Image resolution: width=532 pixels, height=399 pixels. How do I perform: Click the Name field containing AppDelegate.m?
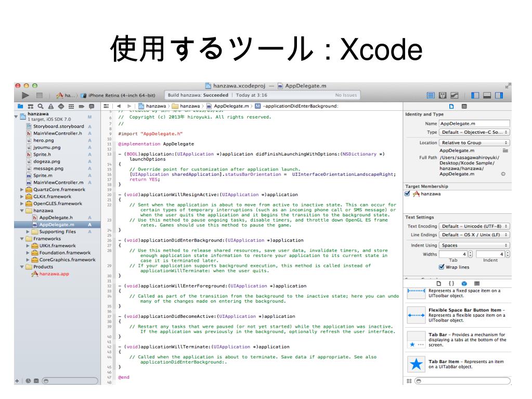point(474,123)
